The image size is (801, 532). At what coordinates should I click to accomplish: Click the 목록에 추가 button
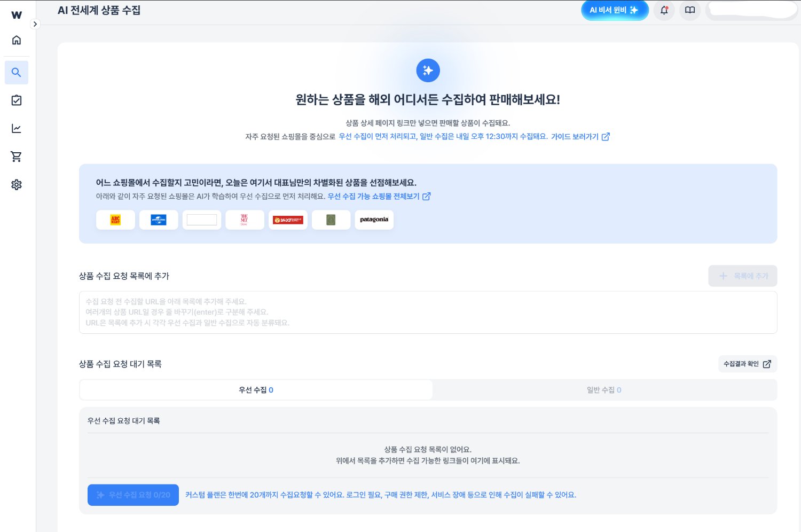coord(742,276)
